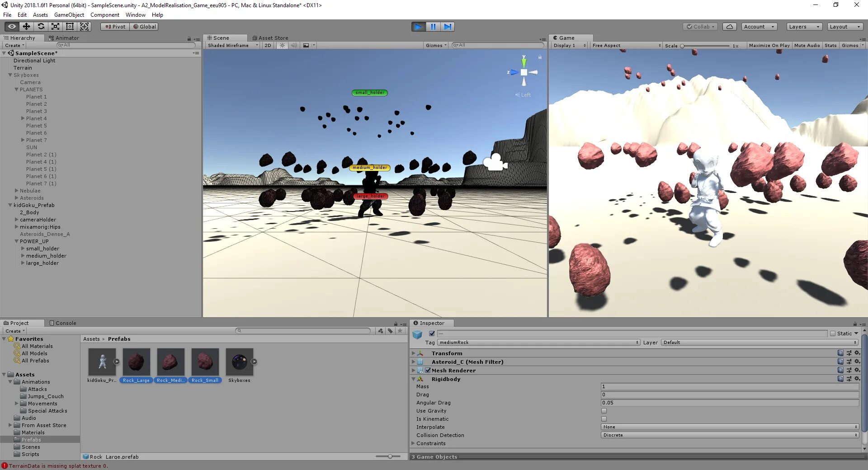
Task: Click the Pause button
Action: [x=433, y=27]
